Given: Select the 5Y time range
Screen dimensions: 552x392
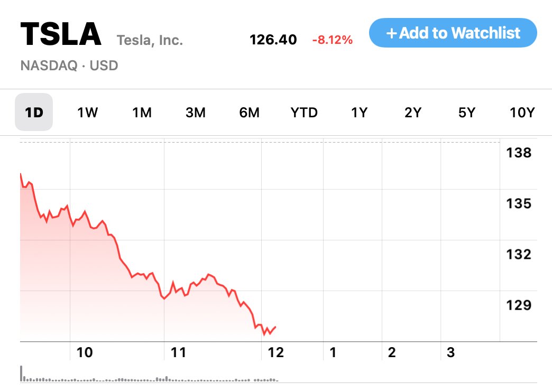Looking at the screenshot, I should [467, 112].
